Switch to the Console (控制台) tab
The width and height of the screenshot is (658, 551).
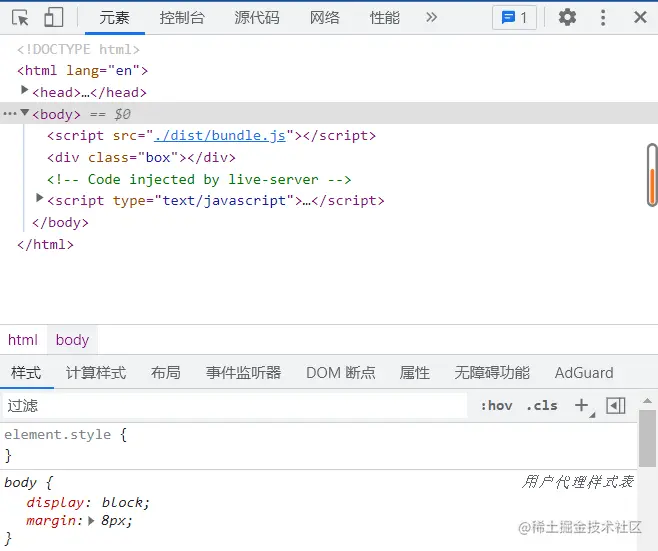182,18
